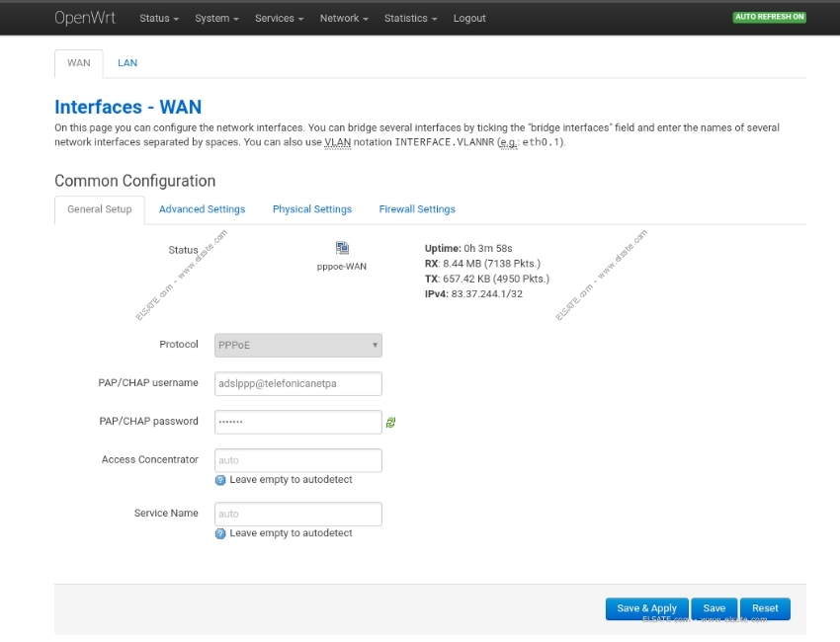840x642 pixels.
Task: Click the IPv4 address 83.37.244.1/32
Action: pos(486,294)
